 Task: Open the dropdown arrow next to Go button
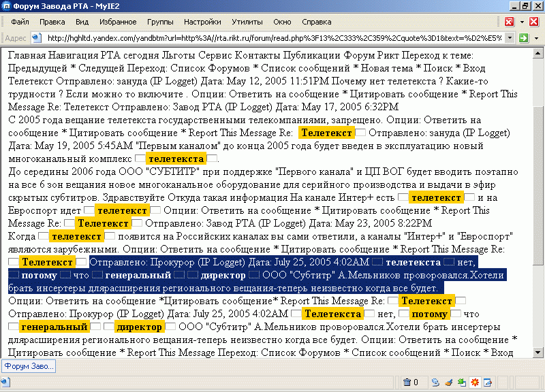(536, 38)
